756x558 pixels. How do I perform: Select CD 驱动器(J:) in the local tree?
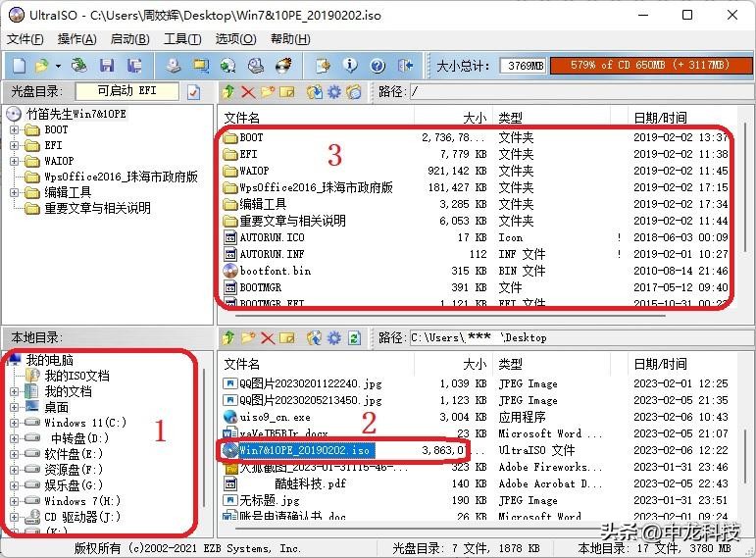[x=82, y=517]
